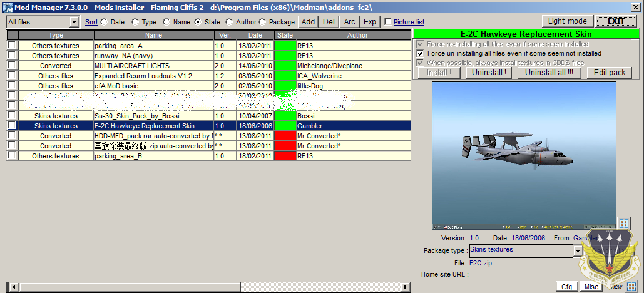Tick the MULTI AIRCRAFT LIGHTS row checkbox
Viewport: 644px width, 293px height.
click(x=12, y=65)
